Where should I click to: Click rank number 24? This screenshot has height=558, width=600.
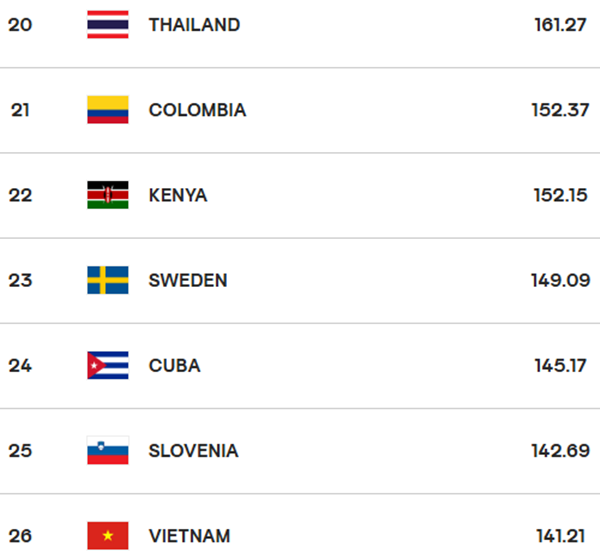point(20,365)
